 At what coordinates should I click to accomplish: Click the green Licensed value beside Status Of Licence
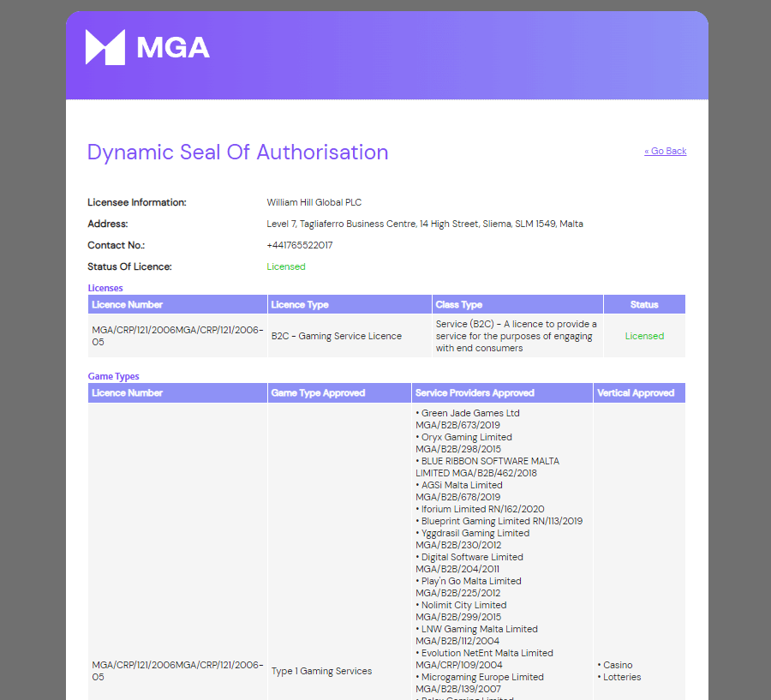[x=286, y=266]
